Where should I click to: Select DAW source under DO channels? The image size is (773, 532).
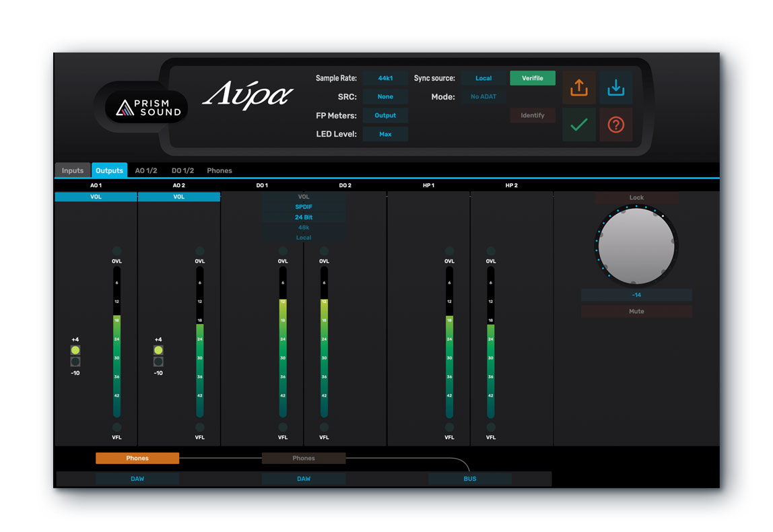tap(304, 479)
